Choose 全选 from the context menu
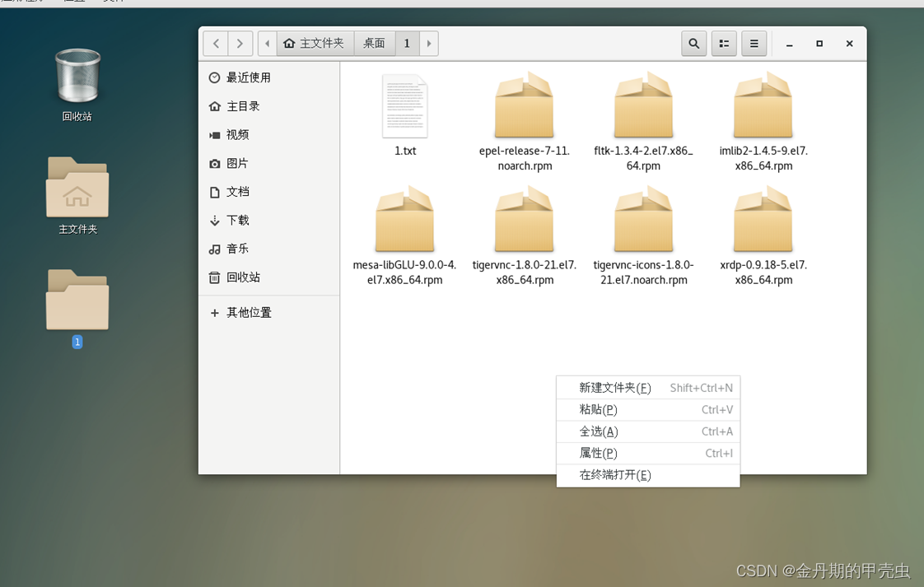This screenshot has height=587, width=924. tap(648, 431)
